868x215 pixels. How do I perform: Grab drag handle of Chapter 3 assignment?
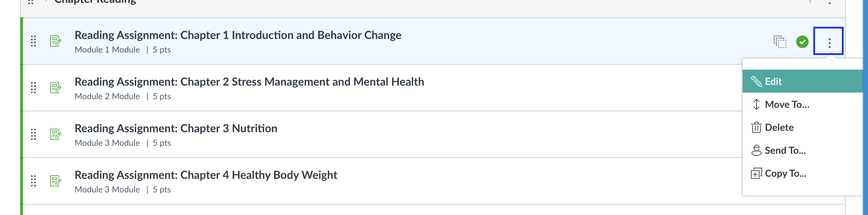click(x=33, y=134)
